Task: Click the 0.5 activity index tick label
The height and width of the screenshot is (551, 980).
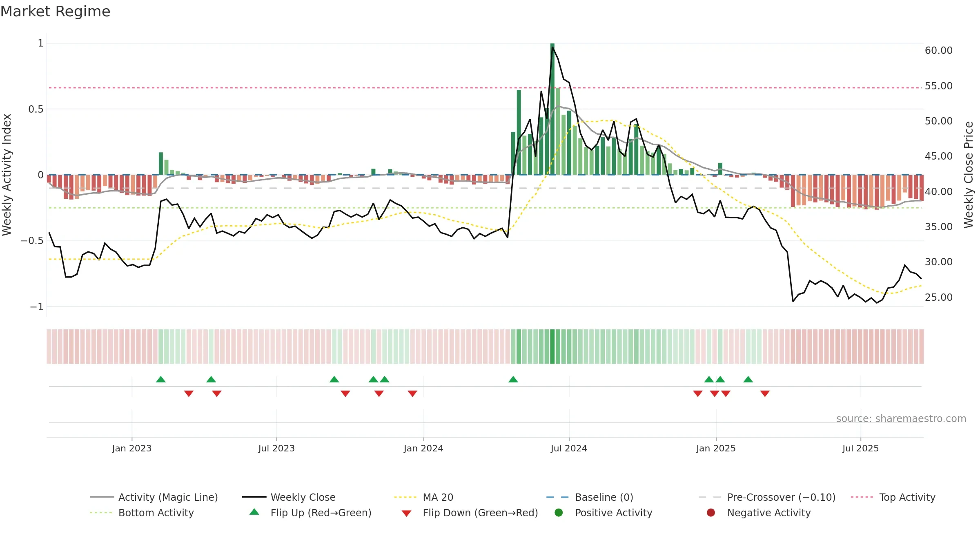Action: (x=36, y=109)
